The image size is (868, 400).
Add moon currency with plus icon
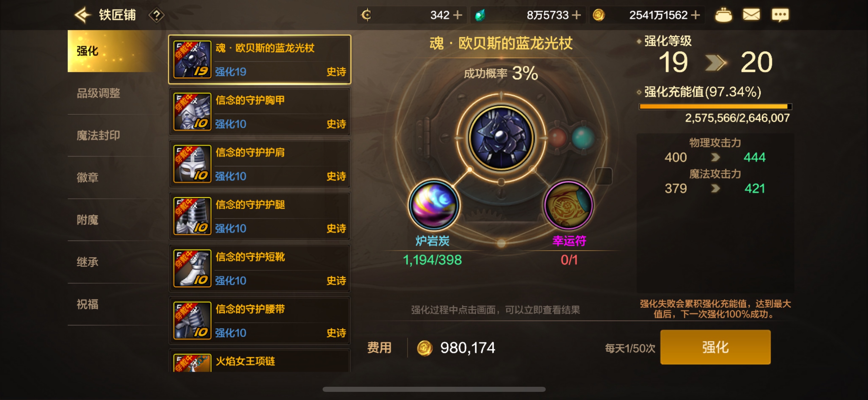coord(457,15)
